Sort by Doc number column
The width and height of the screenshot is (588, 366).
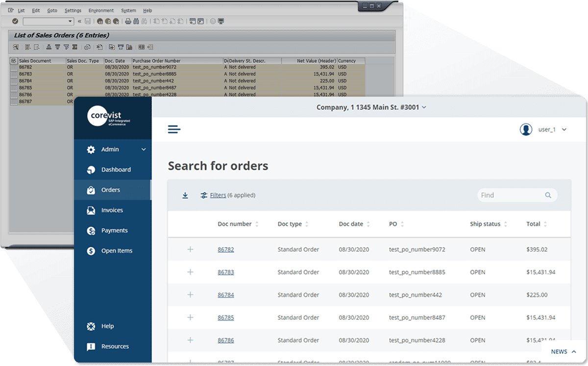[238, 224]
